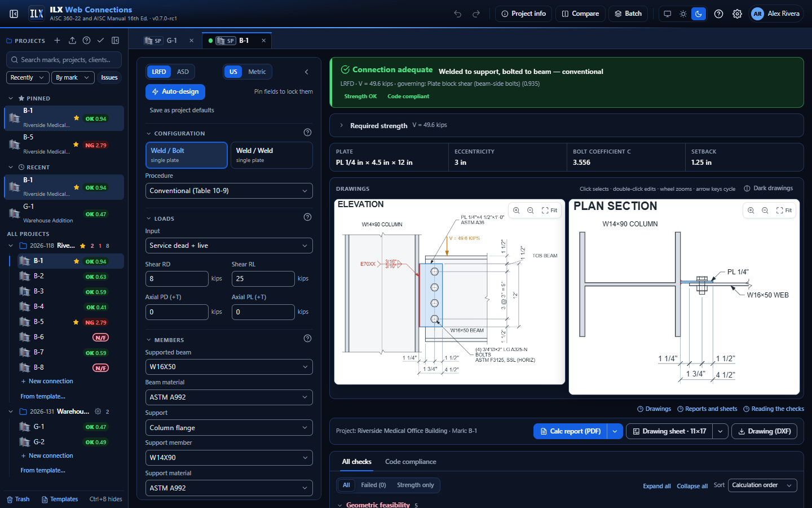Screen dimensions: 812x508
Task: Filter checks by Strength only
Action: click(x=416, y=485)
